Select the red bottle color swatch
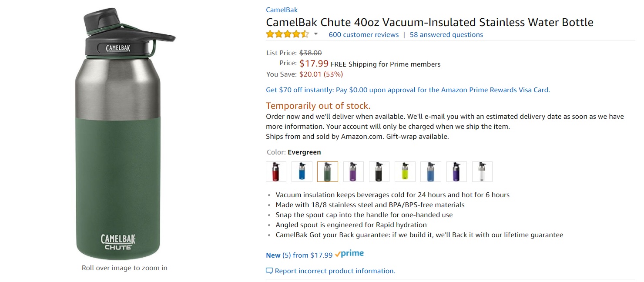This screenshot has height=282, width=644. pos(276,171)
